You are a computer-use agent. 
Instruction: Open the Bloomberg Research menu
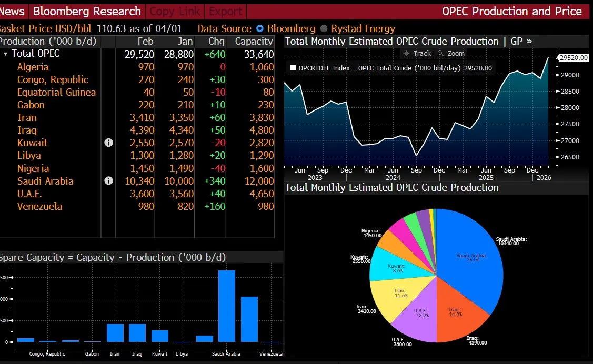pyautogui.click(x=87, y=11)
